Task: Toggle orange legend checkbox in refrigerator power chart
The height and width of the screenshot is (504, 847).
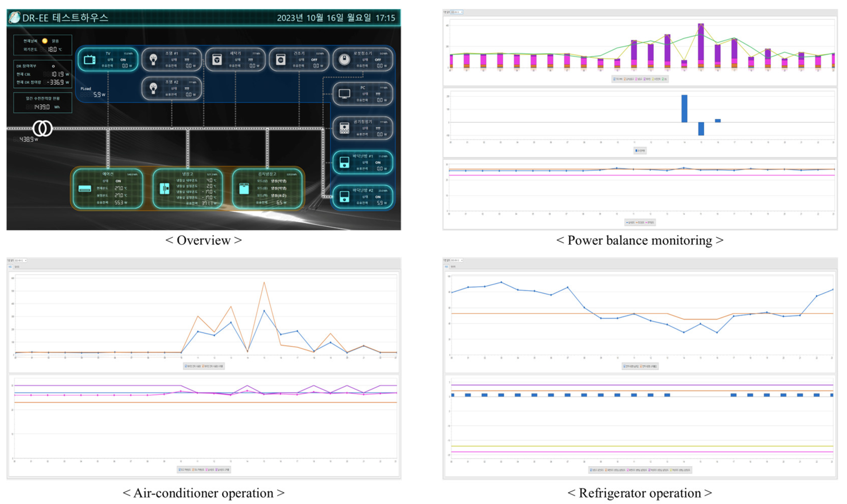Action: click(641, 366)
